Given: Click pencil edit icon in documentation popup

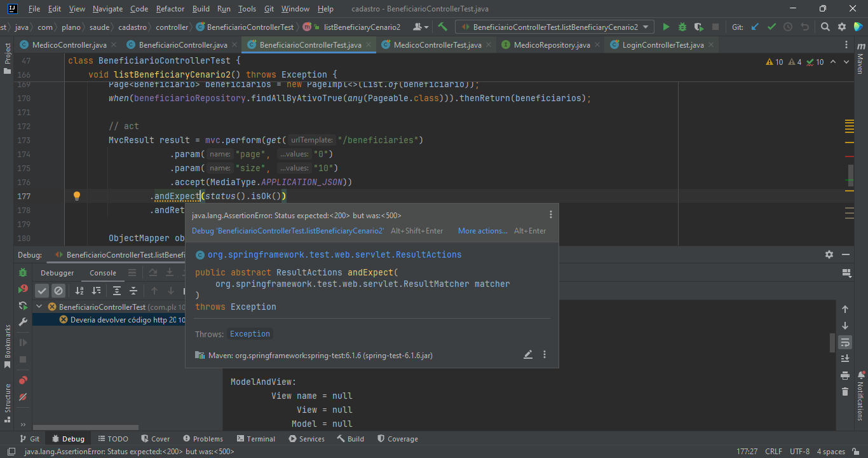Looking at the screenshot, I should (528, 355).
